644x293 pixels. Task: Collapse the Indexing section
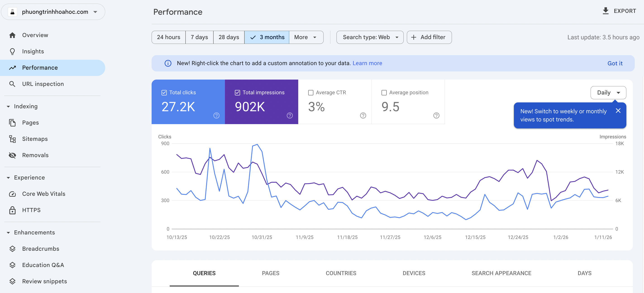tap(8, 106)
